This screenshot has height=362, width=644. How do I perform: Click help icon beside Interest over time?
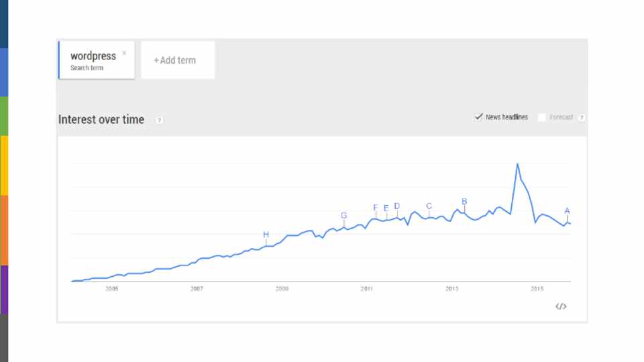(159, 121)
